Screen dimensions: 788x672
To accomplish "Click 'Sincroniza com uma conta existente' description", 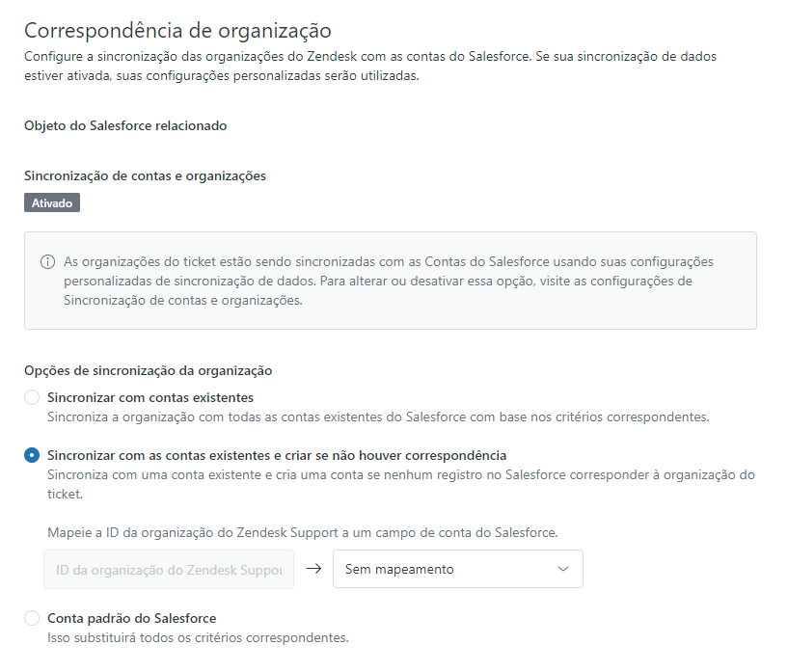I will tap(401, 484).
